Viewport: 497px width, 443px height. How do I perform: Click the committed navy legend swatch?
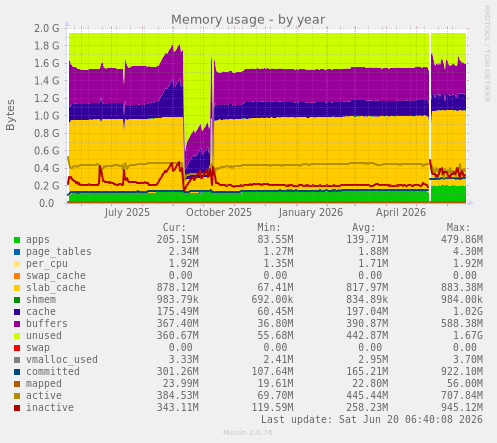pyautogui.click(x=17, y=372)
